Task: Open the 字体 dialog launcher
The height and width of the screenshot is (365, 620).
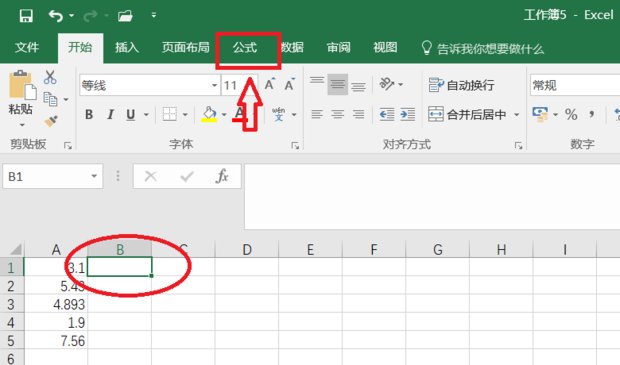Action: (x=295, y=146)
